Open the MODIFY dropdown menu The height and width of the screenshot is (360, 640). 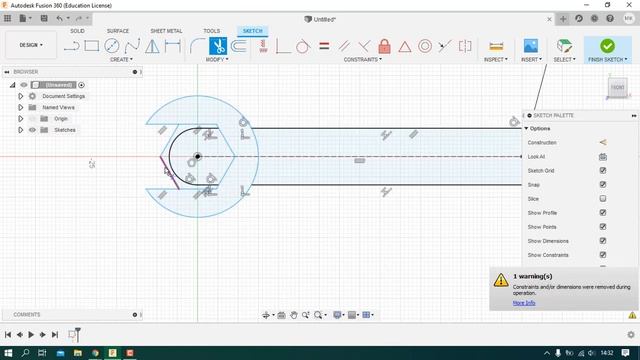click(217, 60)
